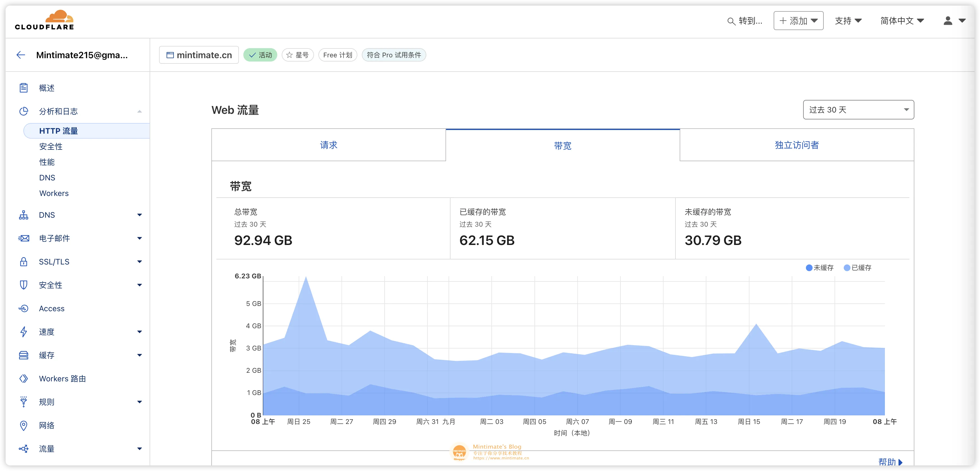Click the 添加 button
The image size is (980, 471).
tap(798, 21)
